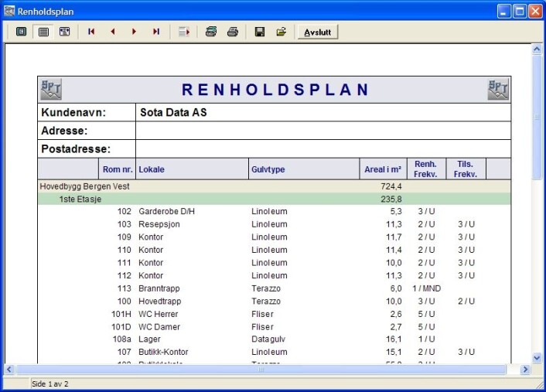546x392 pixels.
Task: Click the RENHOLDSPLAN report title
Action: (x=275, y=90)
